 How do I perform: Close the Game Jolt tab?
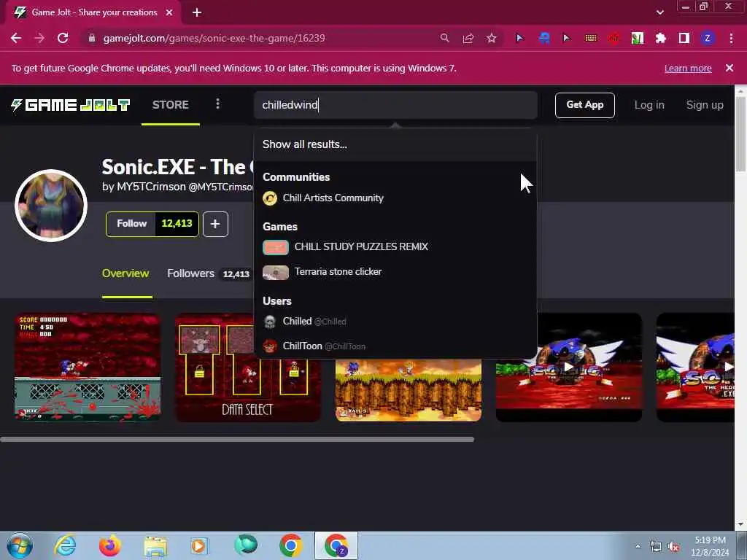click(x=169, y=12)
